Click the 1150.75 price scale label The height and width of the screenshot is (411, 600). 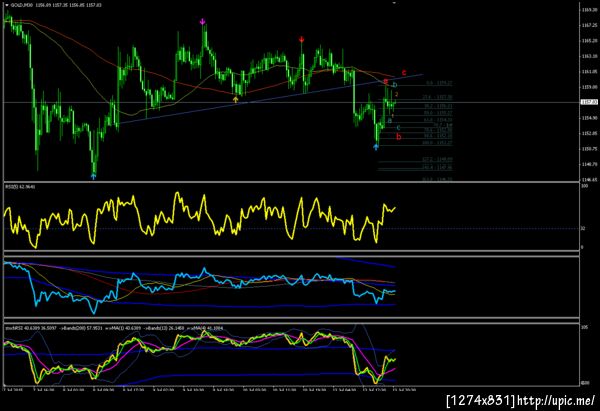[589, 148]
